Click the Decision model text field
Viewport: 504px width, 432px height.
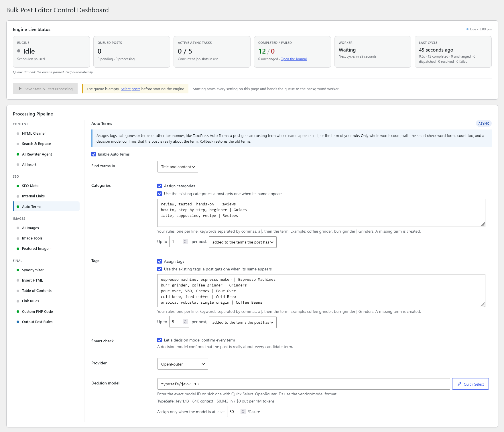tap(304, 384)
